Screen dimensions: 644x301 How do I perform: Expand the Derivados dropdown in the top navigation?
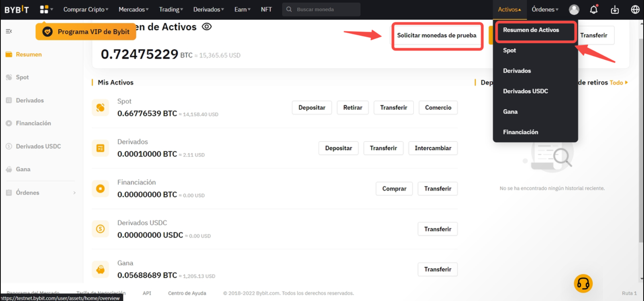click(x=208, y=10)
